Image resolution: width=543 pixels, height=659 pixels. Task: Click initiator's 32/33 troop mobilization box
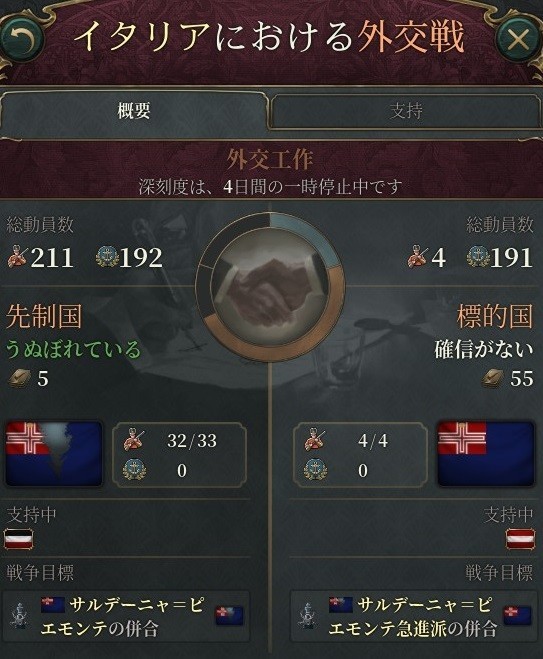179,455
